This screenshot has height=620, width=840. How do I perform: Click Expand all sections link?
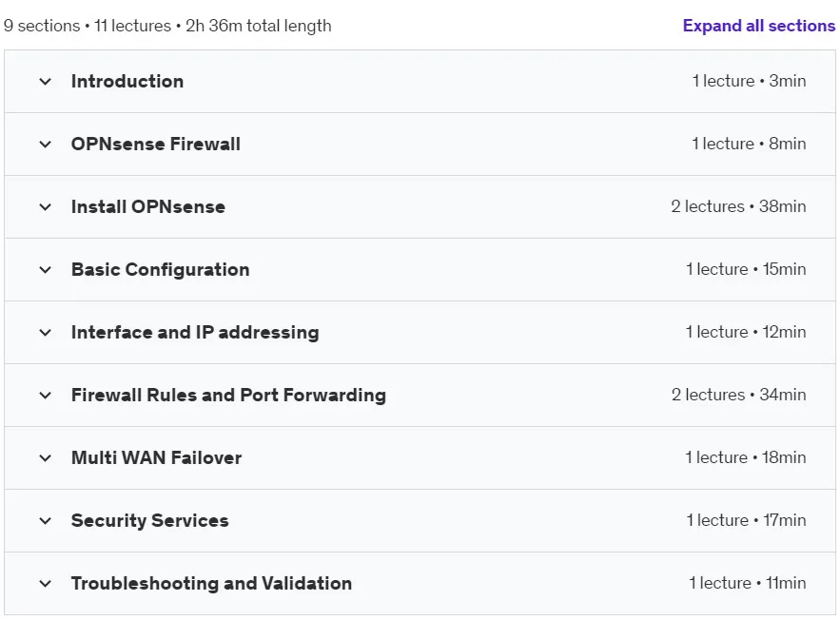pyautogui.click(x=758, y=26)
